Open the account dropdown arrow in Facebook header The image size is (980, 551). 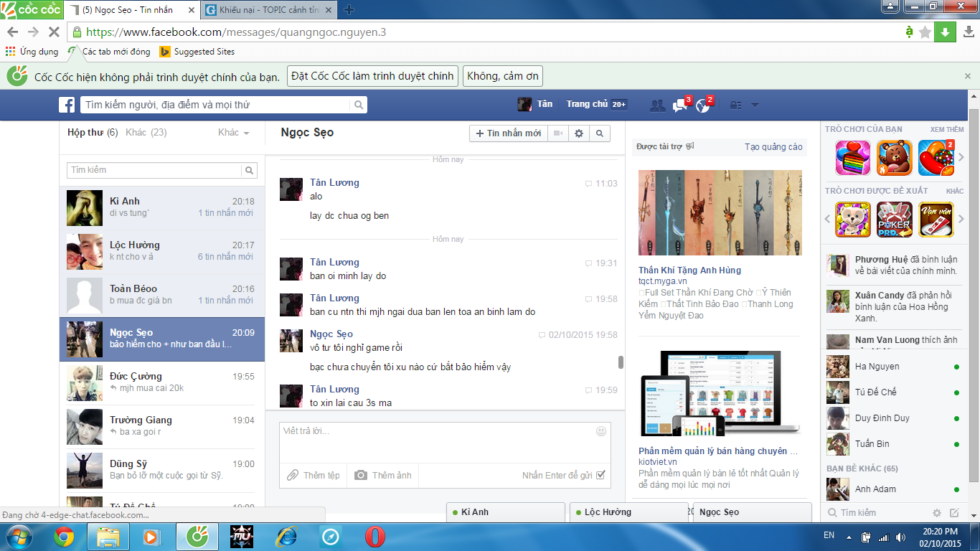(755, 105)
